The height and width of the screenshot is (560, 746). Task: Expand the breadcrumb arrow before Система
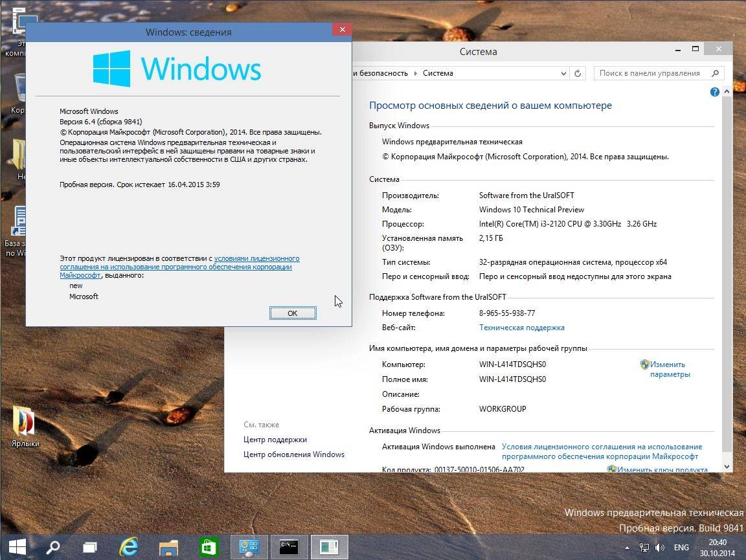point(415,73)
